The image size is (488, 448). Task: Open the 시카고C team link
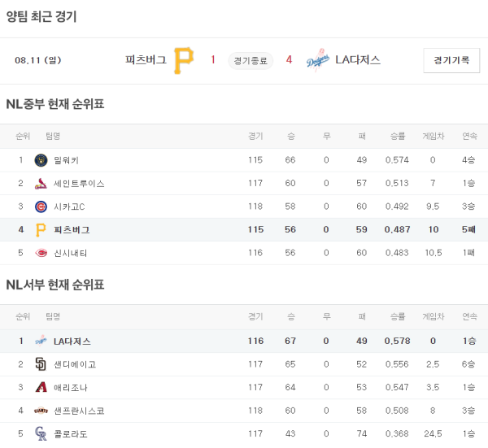click(x=69, y=207)
